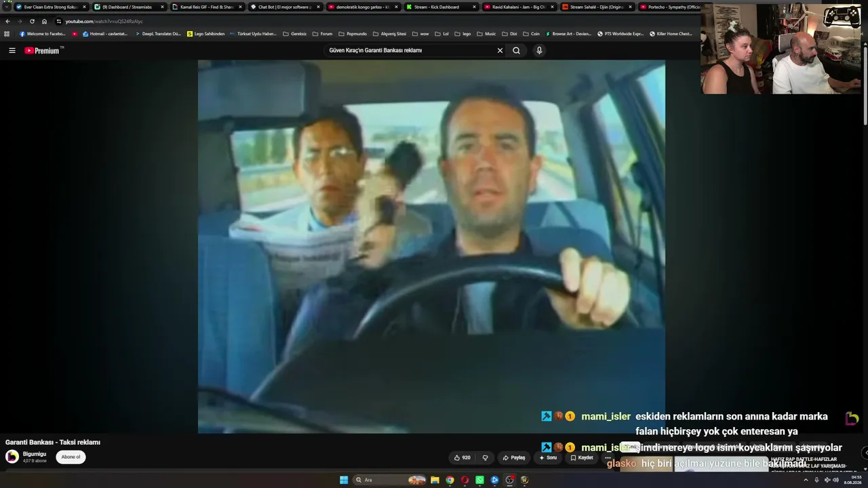The image size is (868, 488).
Task: Open the Bigumigu channel name link
Action: pyautogui.click(x=35, y=454)
